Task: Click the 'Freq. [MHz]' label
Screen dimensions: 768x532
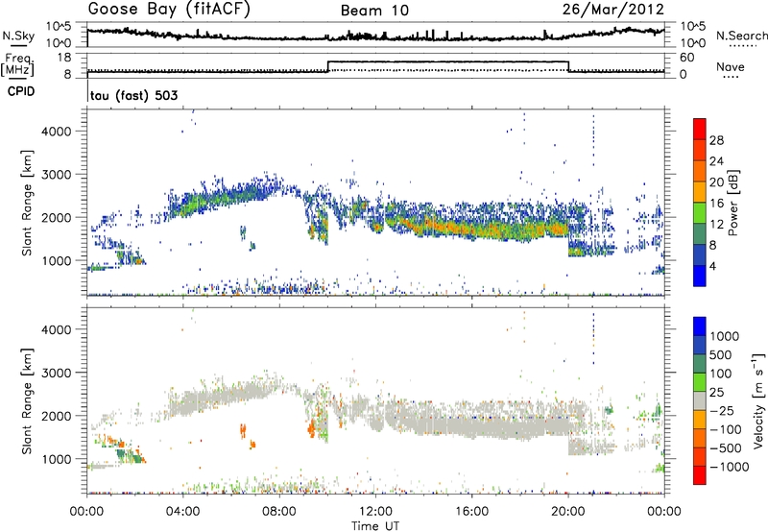Action: (x=17, y=64)
